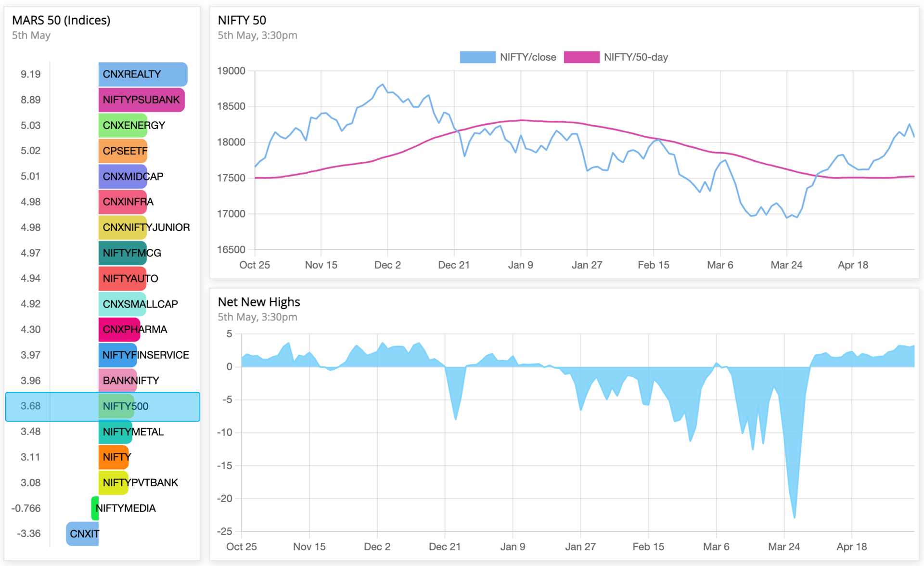Click the NIFTY close peak near Dec 2
Viewport: 924px width, 566px height.
[383, 85]
